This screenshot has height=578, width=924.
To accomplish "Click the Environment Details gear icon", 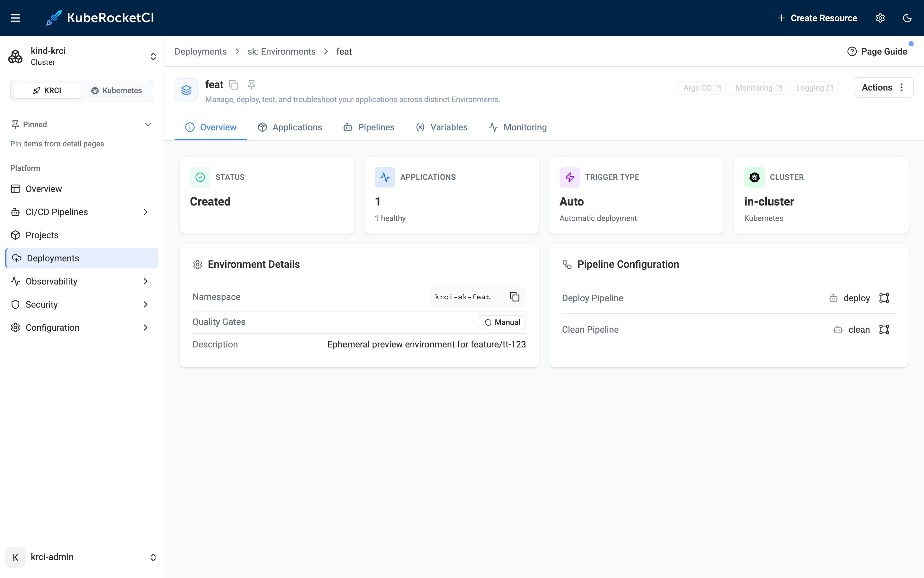I will tap(197, 265).
